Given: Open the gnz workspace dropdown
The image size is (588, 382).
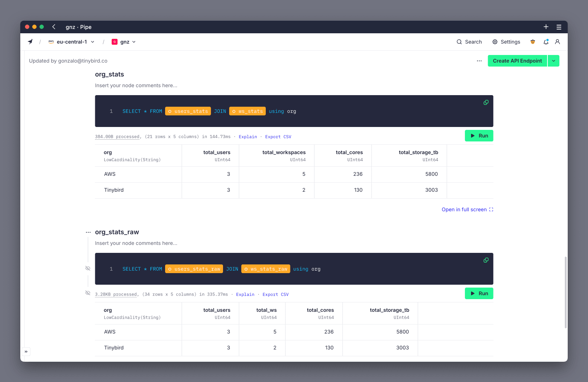Looking at the screenshot, I should [x=133, y=42].
